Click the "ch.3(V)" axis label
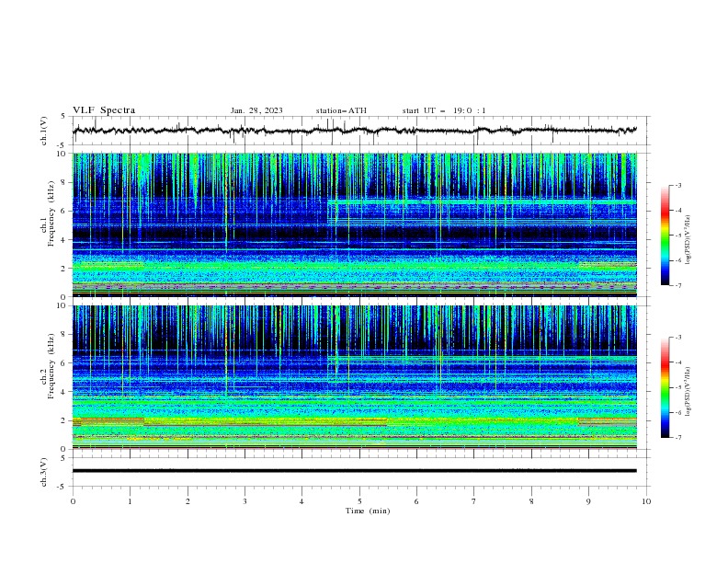This screenshot has height=563, width=728. [x=44, y=472]
